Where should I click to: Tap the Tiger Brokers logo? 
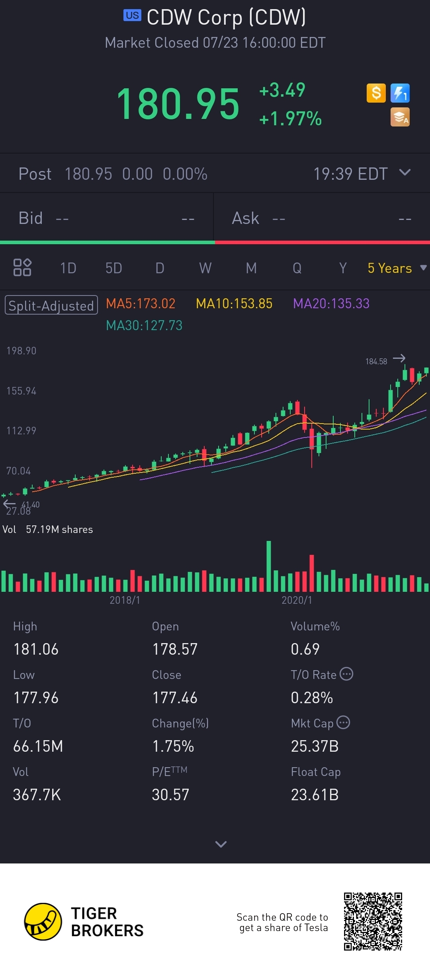(x=43, y=922)
